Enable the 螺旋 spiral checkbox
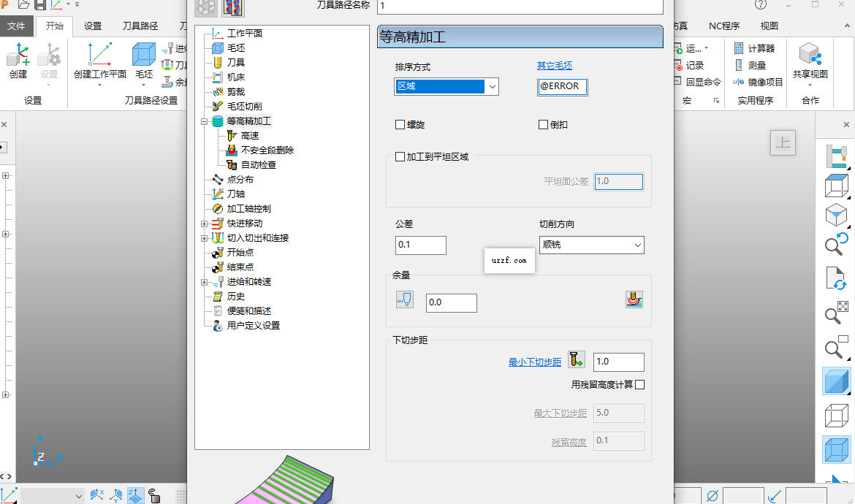 point(400,124)
